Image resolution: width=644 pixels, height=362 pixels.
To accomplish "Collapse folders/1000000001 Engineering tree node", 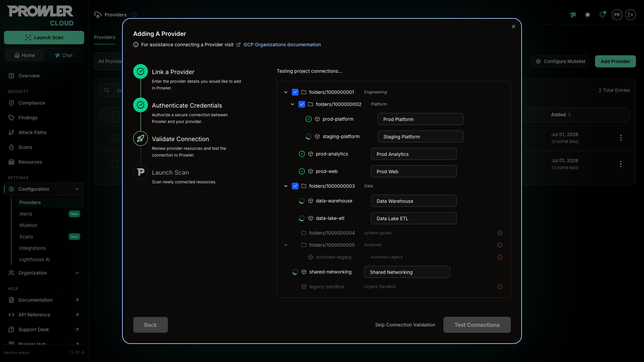I will (x=286, y=92).
